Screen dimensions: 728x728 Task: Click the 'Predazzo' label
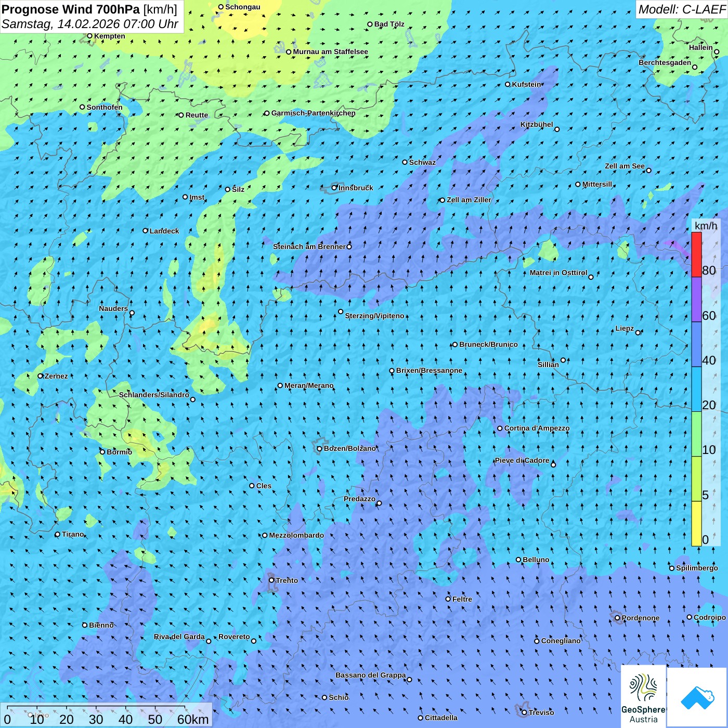pyautogui.click(x=359, y=499)
